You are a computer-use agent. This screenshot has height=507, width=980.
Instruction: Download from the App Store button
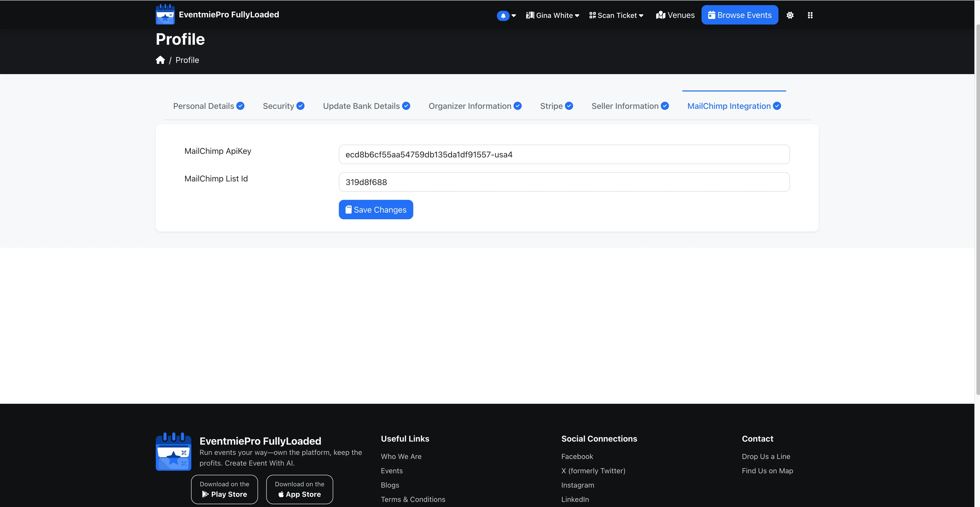click(299, 489)
